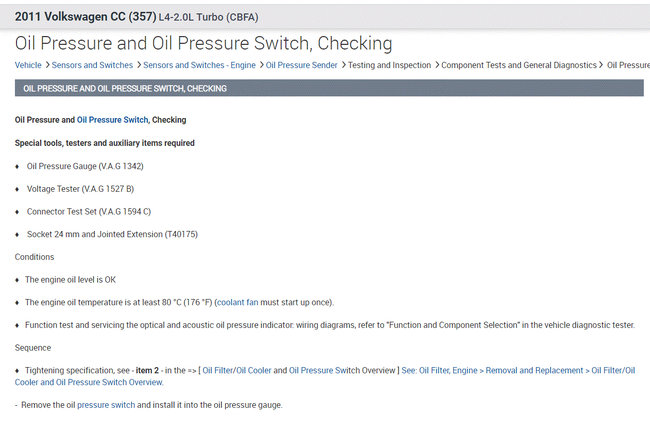Select Component Tests and General Diagnostics breadcrumb
Viewport: 650px width, 429px height.
[x=520, y=64]
